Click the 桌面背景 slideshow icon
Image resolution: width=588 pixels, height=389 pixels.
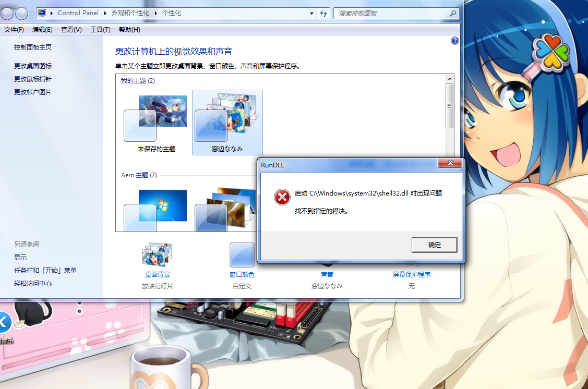tap(157, 254)
